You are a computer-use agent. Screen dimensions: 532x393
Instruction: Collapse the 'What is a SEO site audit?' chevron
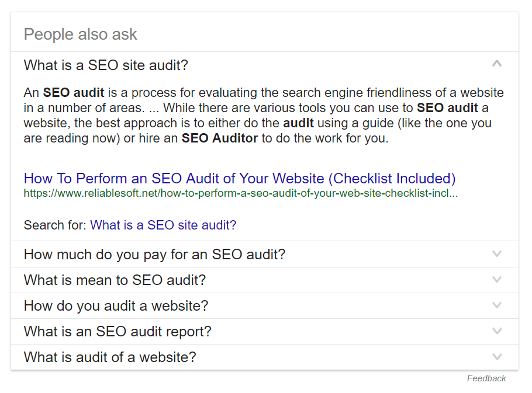(497, 64)
